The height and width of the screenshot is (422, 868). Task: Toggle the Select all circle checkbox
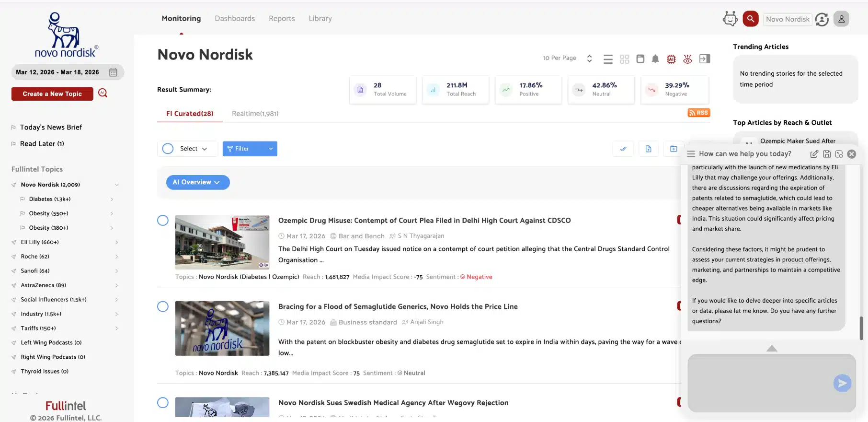[x=168, y=149]
